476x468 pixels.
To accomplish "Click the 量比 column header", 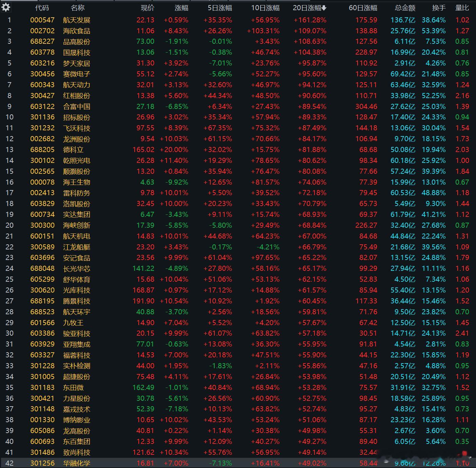I will click(x=462, y=8).
